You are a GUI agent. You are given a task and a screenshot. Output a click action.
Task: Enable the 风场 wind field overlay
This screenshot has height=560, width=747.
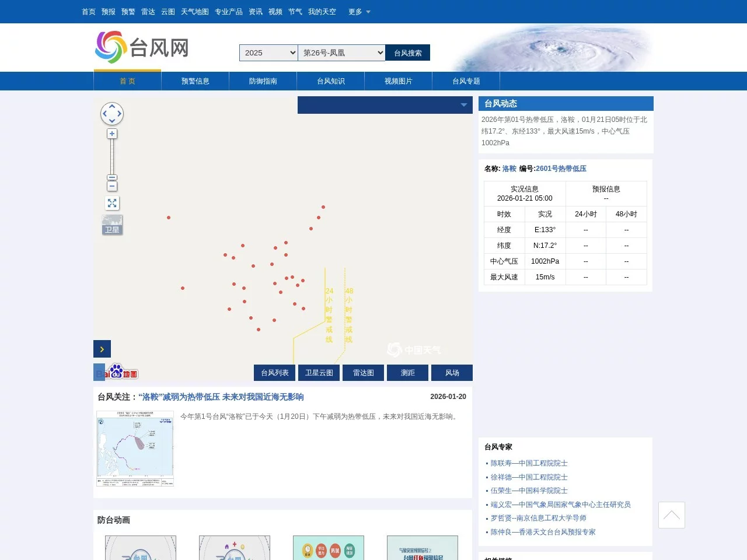point(452,372)
